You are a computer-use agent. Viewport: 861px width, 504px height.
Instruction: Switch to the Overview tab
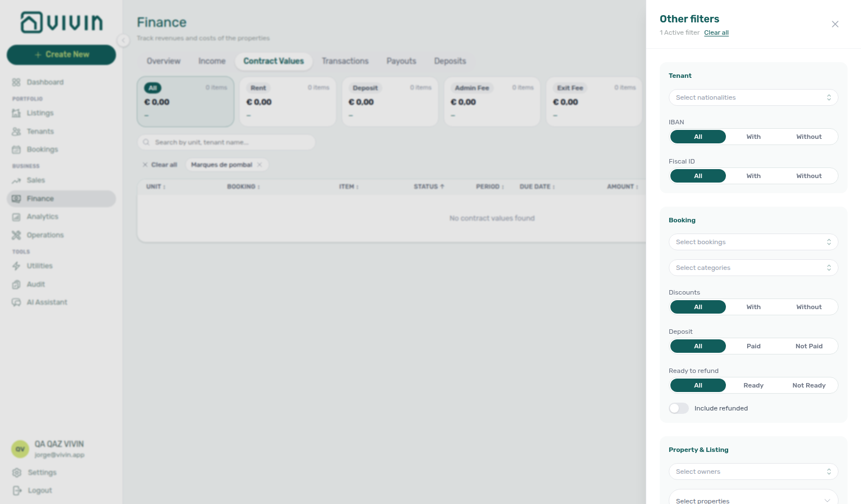click(x=164, y=61)
